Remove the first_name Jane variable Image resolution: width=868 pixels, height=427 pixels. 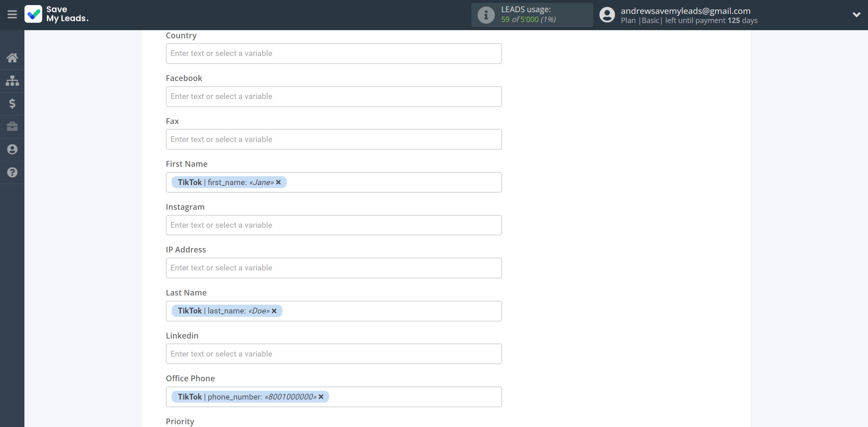pos(278,182)
